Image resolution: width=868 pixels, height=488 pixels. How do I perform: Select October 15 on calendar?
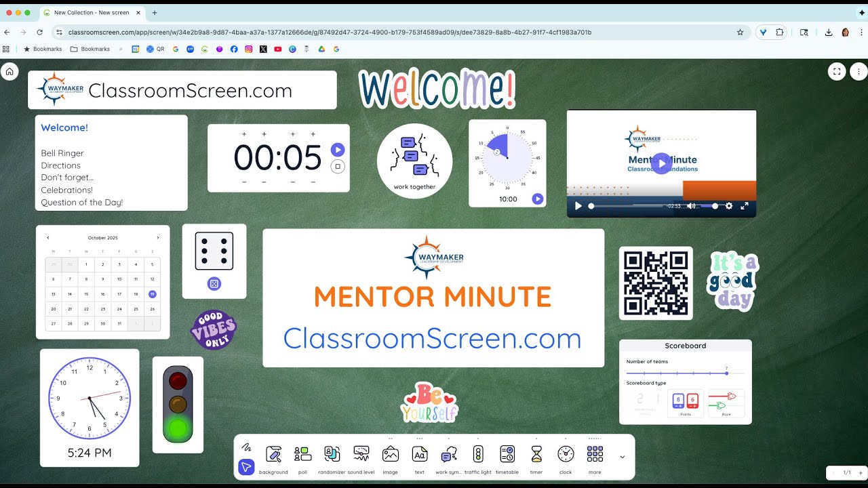click(87, 294)
